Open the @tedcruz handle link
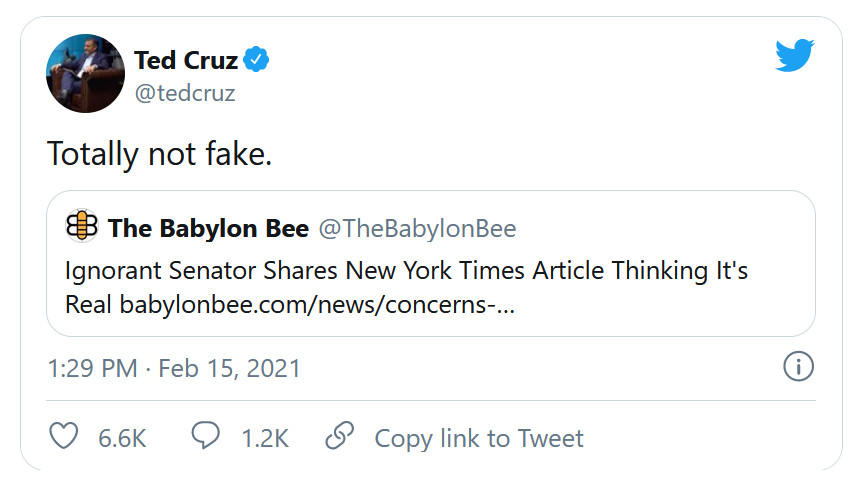The image size is (858, 495). (185, 93)
